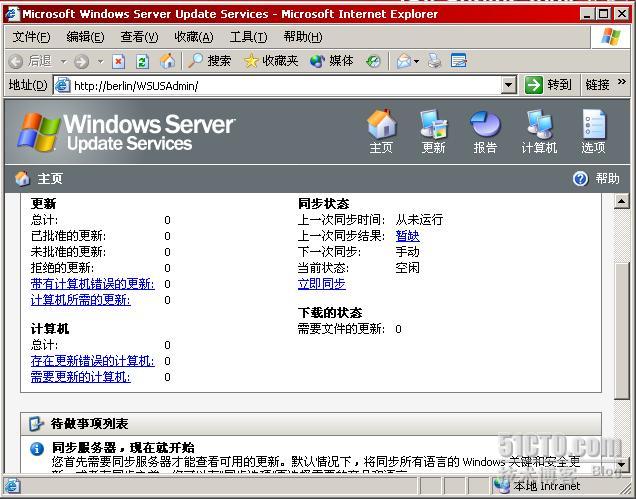Click the Windows flag logo in menu bar
Image resolution: width=636 pixels, height=499 pixels.
pyautogui.click(x=610, y=37)
